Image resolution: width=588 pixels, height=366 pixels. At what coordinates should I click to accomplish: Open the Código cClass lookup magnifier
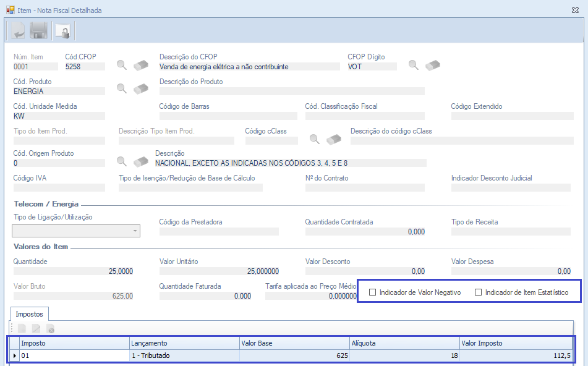pos(315,139)
